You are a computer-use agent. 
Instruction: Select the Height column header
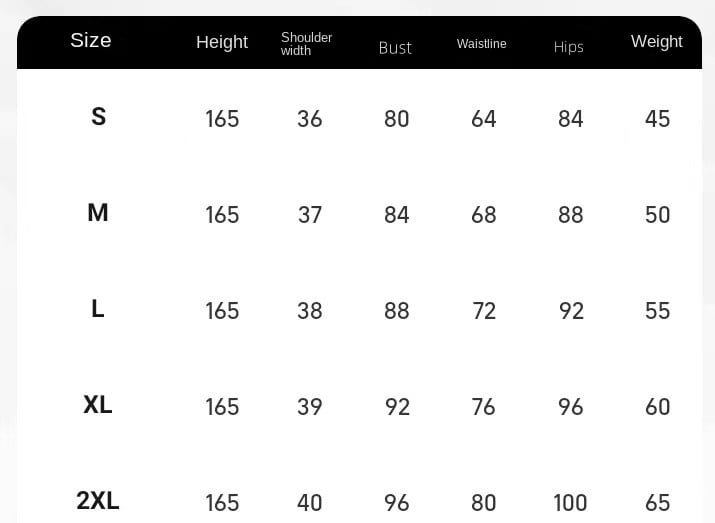(222, 42)
